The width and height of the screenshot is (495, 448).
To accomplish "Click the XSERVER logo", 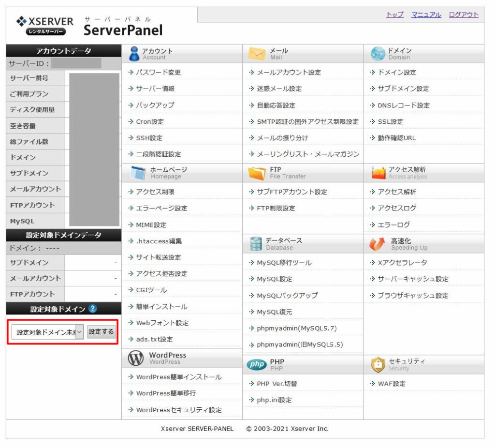I will 44,25.
